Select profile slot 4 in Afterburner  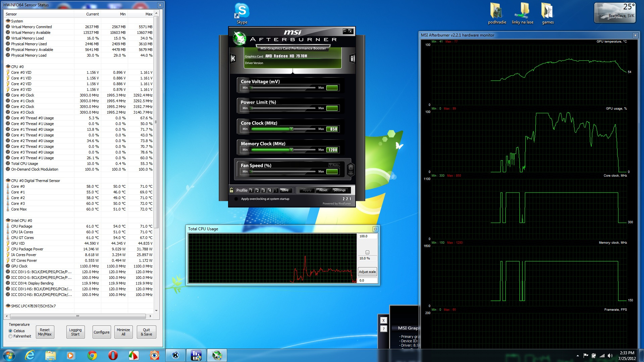click(270, 190)
